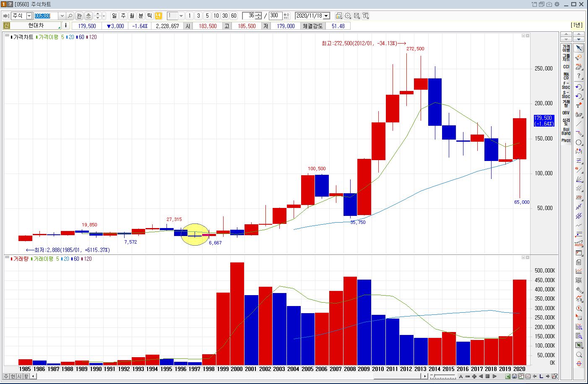Choose interval button 60
Viewport: 588px width, 384px height.
(x=234, y=16)
